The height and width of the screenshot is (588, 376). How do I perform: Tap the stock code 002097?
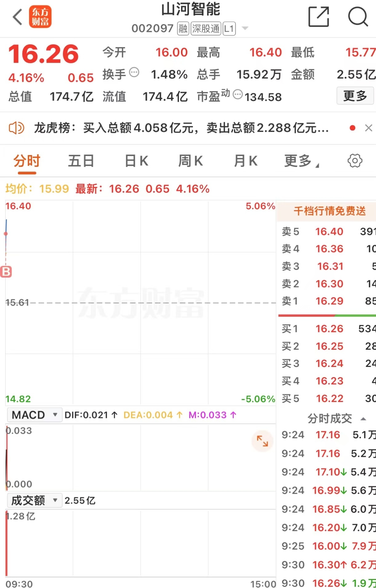[x=152, y=29]
